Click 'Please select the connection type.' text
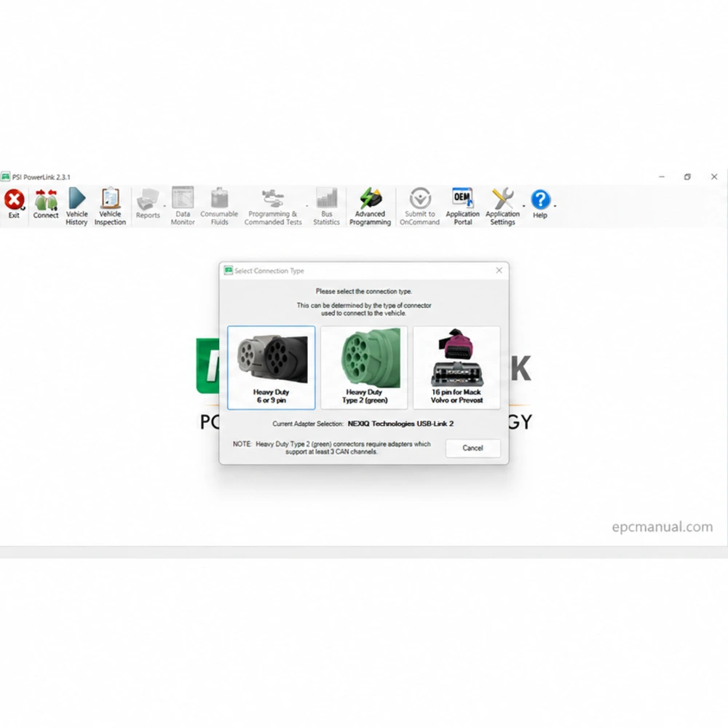The image size is (728, 728). tap(364, 291)
